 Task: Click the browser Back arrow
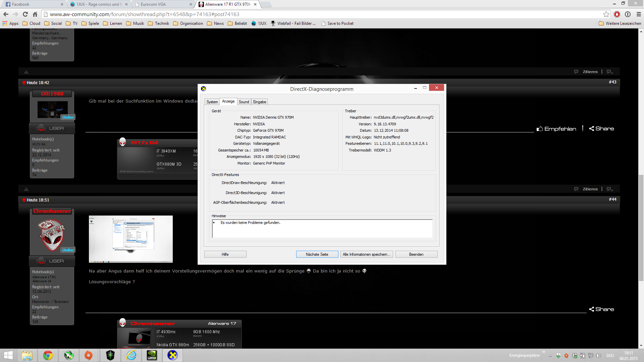tap(6, 14)
